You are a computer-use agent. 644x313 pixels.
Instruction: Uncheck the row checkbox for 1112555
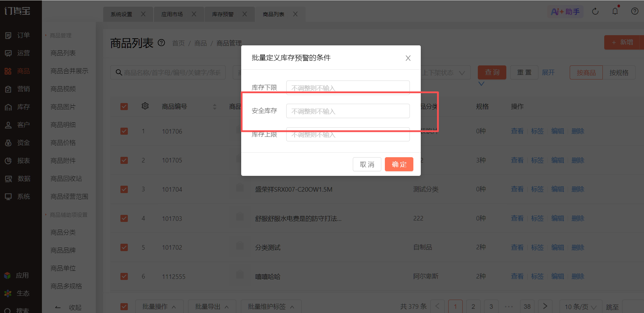click(x=124, y=276)
